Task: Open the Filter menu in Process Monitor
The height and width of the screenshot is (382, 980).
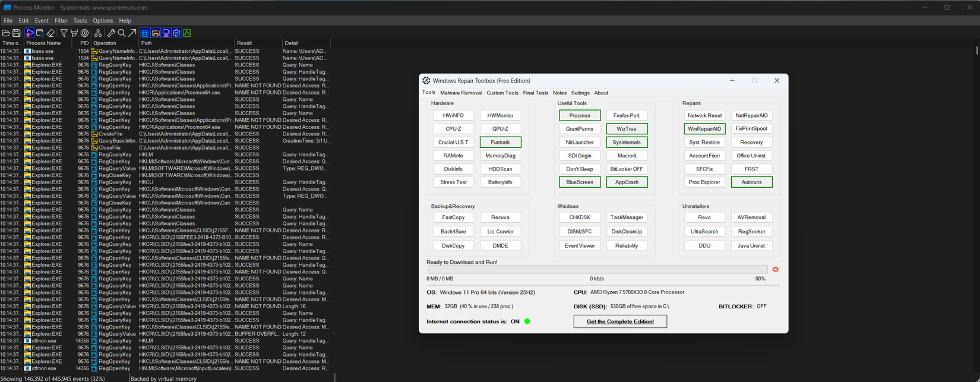Action: point(61,21)
